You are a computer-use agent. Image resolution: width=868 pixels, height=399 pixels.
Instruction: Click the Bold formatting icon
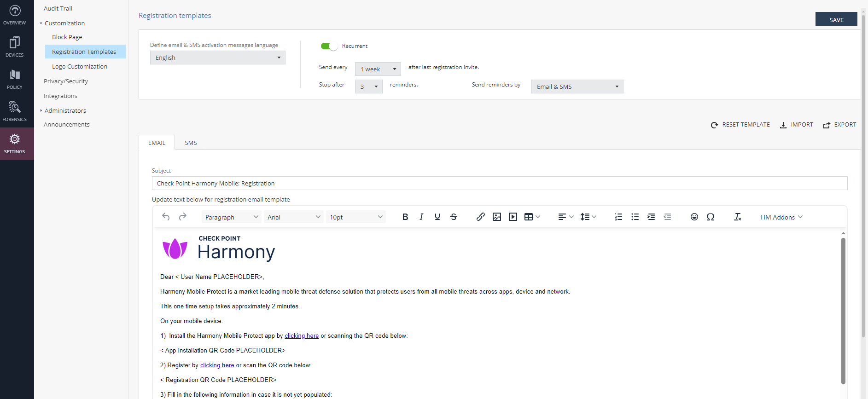point(405,217)
